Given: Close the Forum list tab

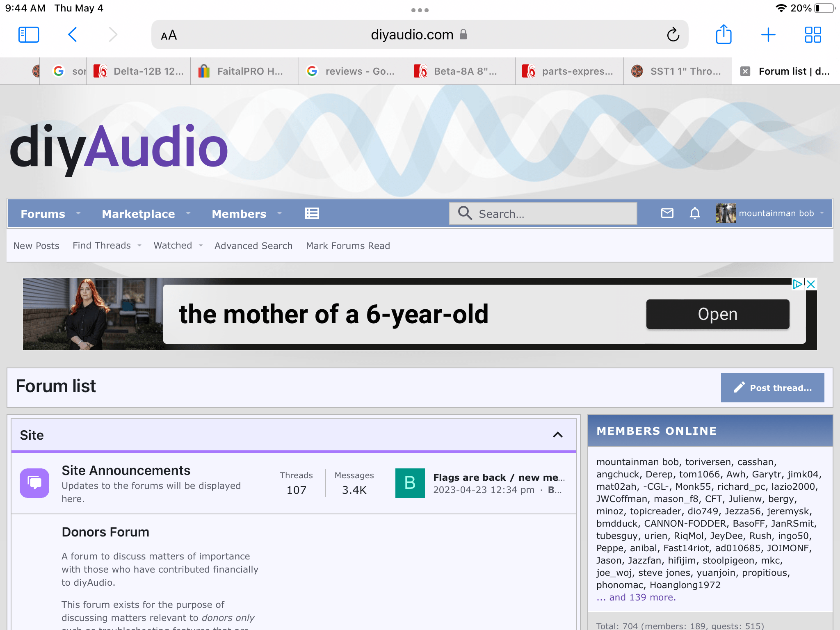Looking at the screenshot, I should [745, 71].
